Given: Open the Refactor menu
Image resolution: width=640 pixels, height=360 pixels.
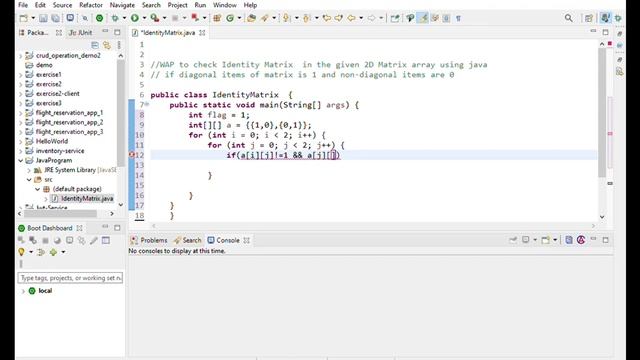Looking at the screenshot, I should tap(91, 5).
